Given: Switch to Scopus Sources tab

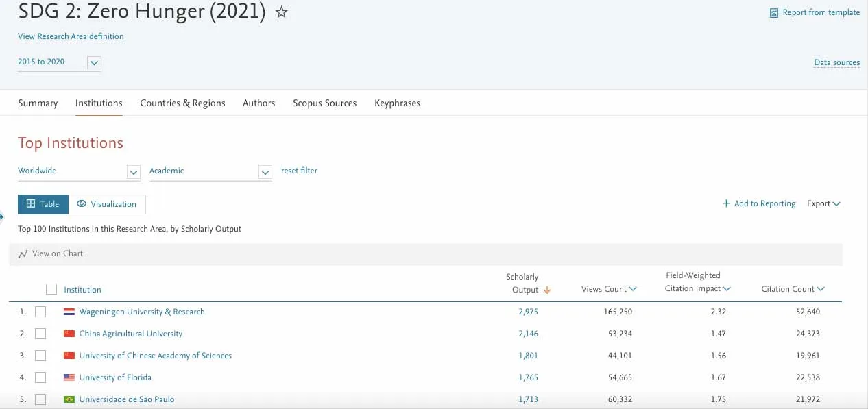Looking at the screenshot, I should pos(325,103).
